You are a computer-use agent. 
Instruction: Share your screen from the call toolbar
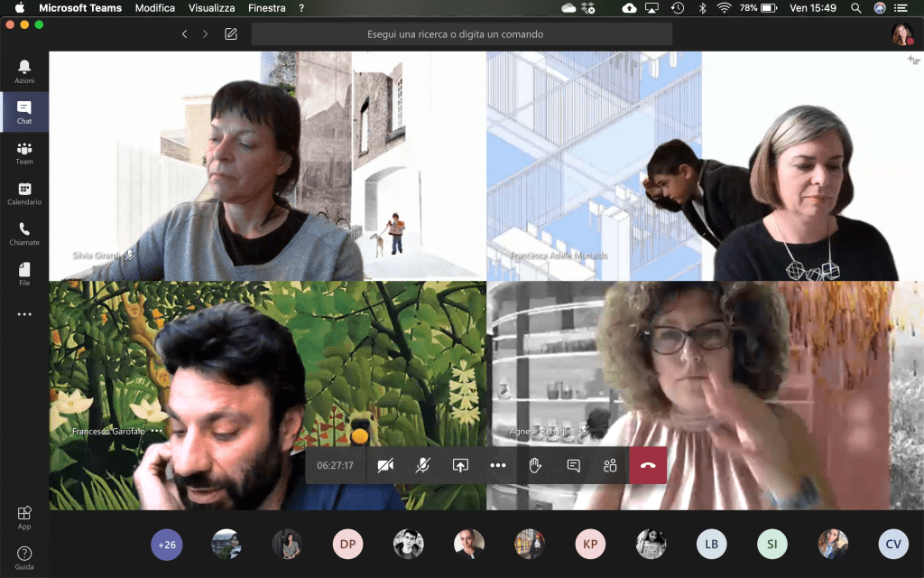click(460, 466)
